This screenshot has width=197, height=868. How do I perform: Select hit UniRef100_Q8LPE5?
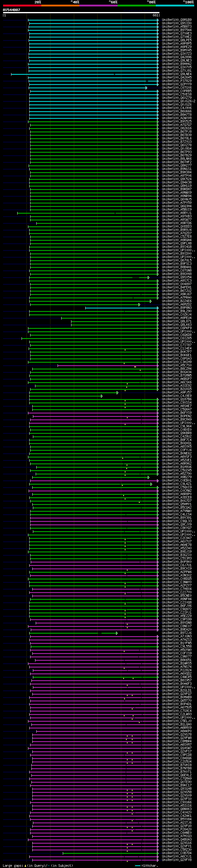pos(177,40)
